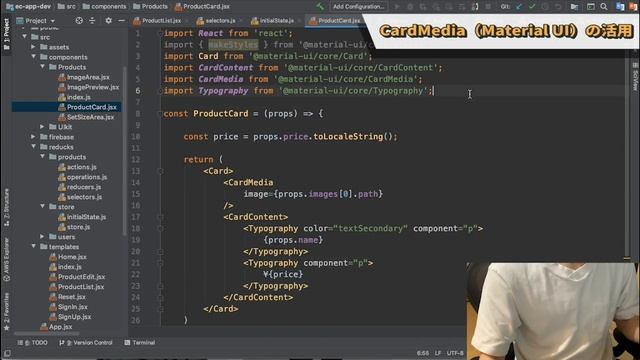Expand the users folder

pyautogui.click(x=43, y=237)
